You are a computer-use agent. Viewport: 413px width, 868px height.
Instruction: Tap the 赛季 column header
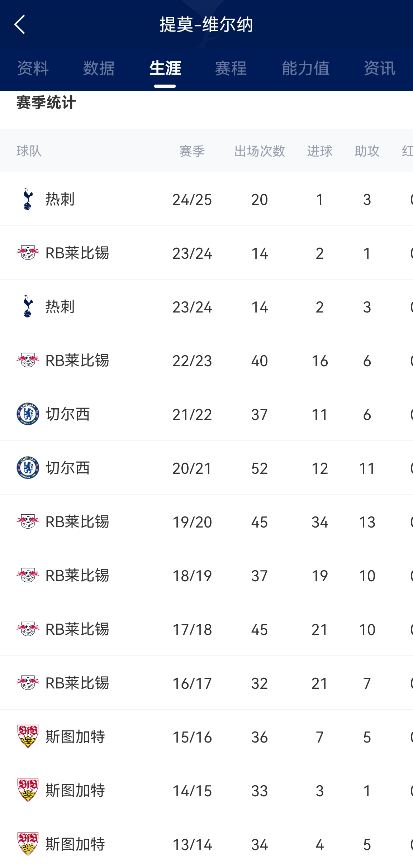click(x=192, y=151)
